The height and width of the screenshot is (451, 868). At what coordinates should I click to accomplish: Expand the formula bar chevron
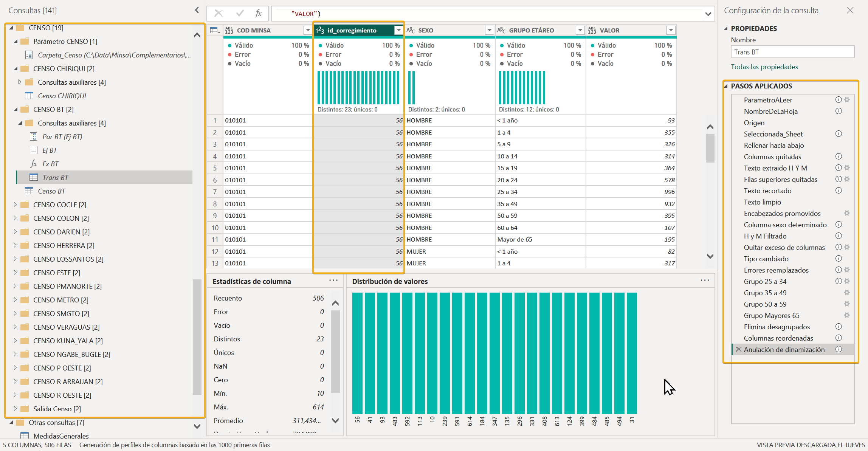tap(708, 14)
